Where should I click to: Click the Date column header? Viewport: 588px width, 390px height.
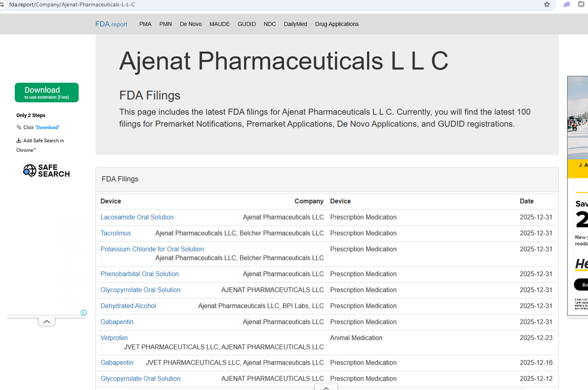527,201
